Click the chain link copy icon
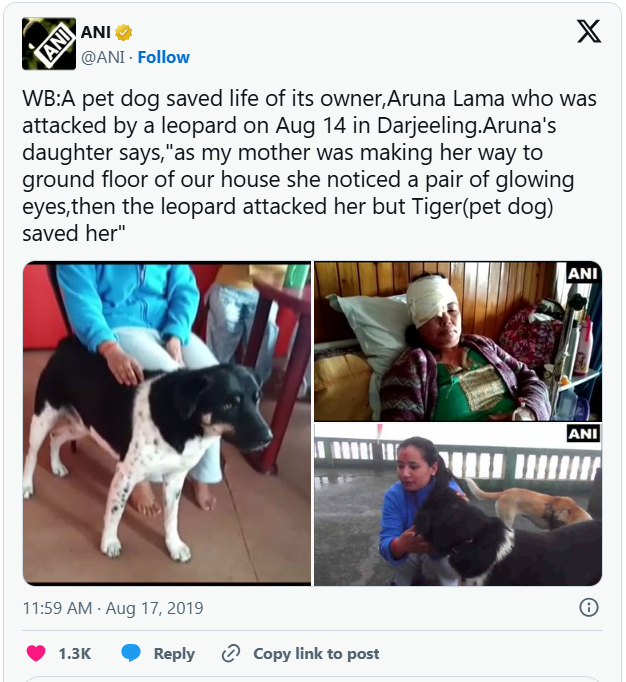Screen dimensions: 626x682 (231, 653)
